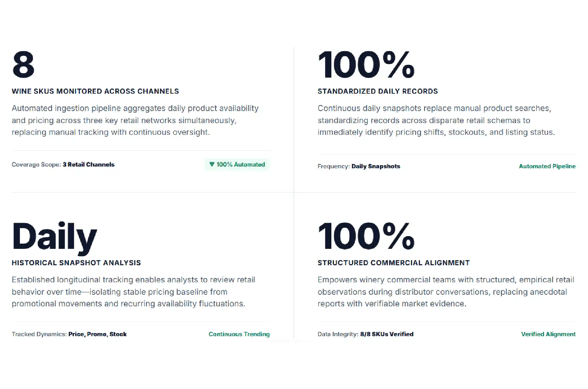588x389 pixels.
Task: Select the Daily headline statistic
Action: coord(54,238)
